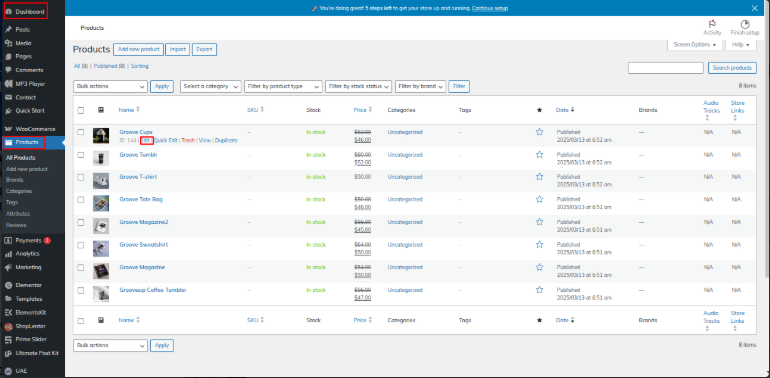Check the select-all checkbox in table header

81,110
